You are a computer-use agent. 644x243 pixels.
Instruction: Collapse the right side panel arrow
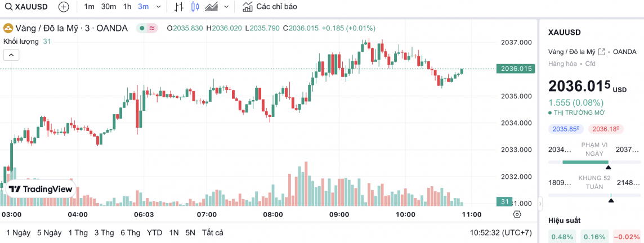pos(539,202)
